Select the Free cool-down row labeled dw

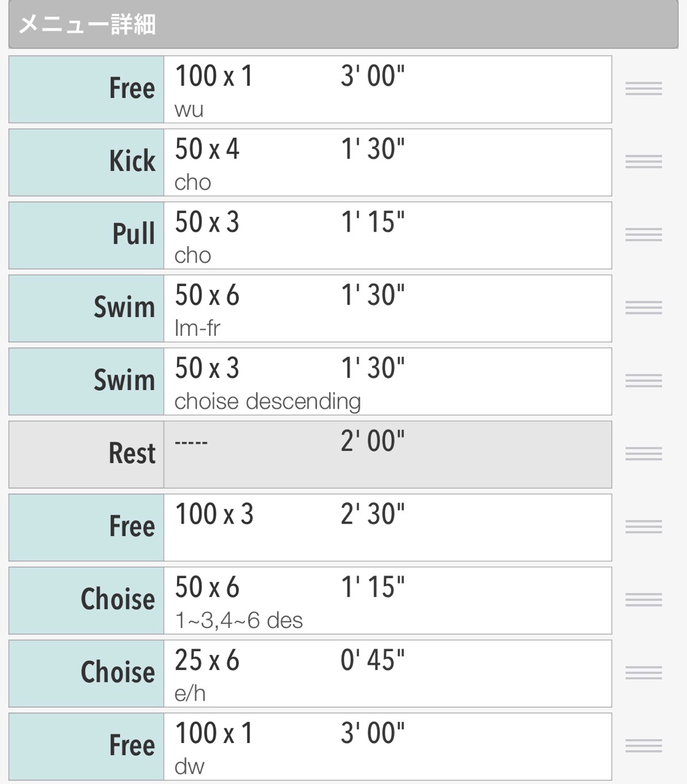[x=310, y=746]
